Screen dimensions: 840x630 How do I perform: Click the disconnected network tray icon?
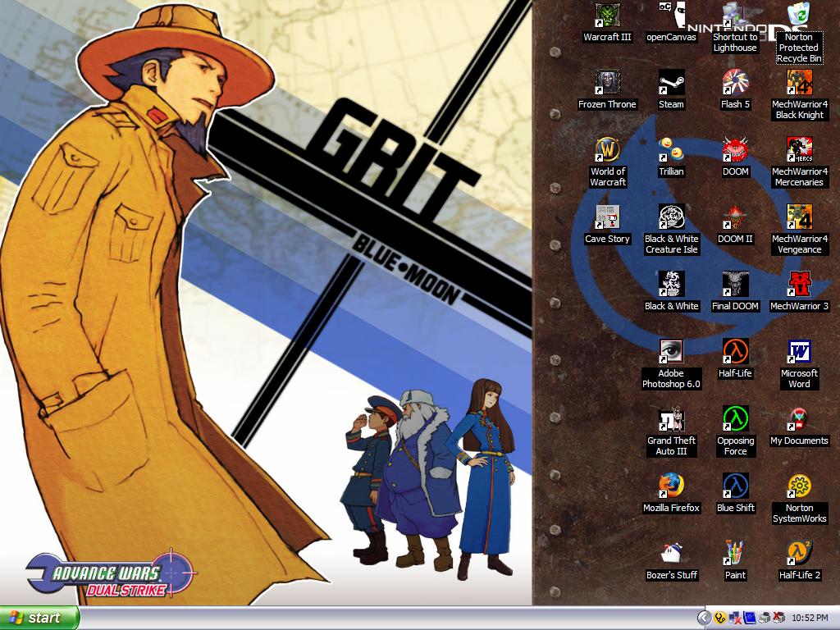[735, 618]
